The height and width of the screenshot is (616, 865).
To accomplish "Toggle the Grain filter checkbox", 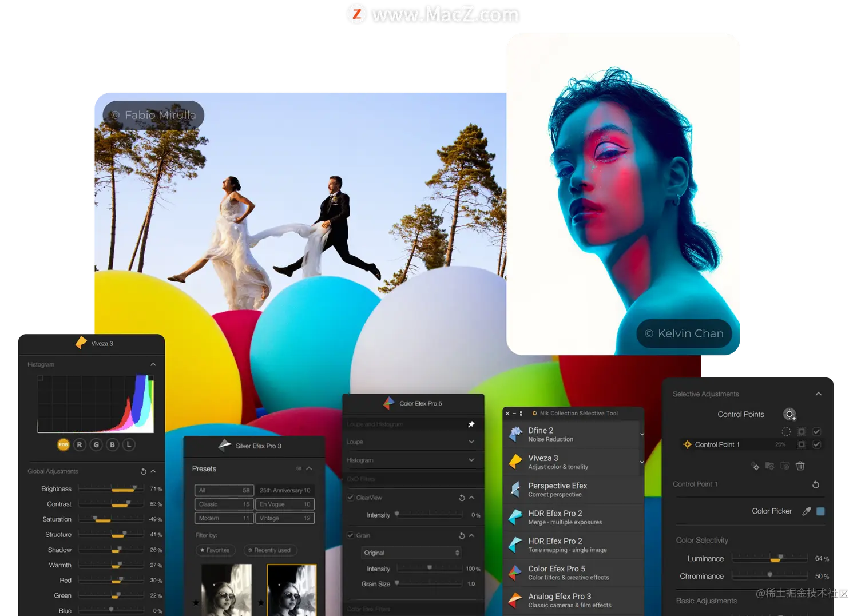I will coord(351,535).
